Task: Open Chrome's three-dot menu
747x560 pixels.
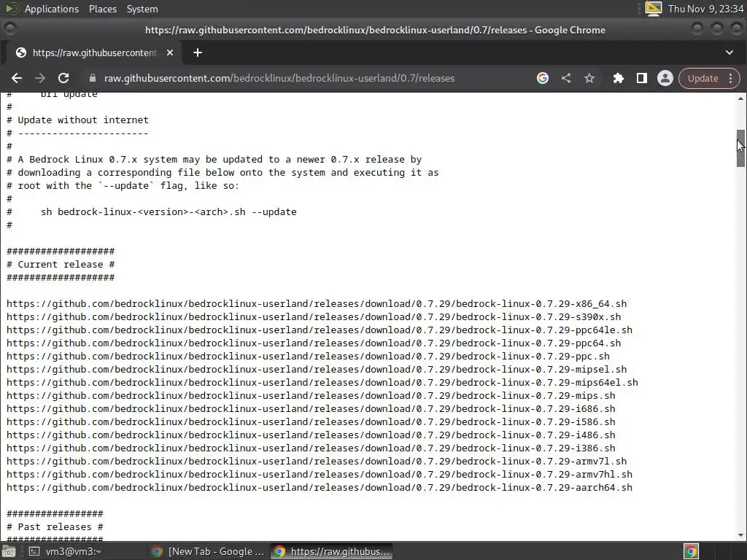Action: tap(731, 78)
